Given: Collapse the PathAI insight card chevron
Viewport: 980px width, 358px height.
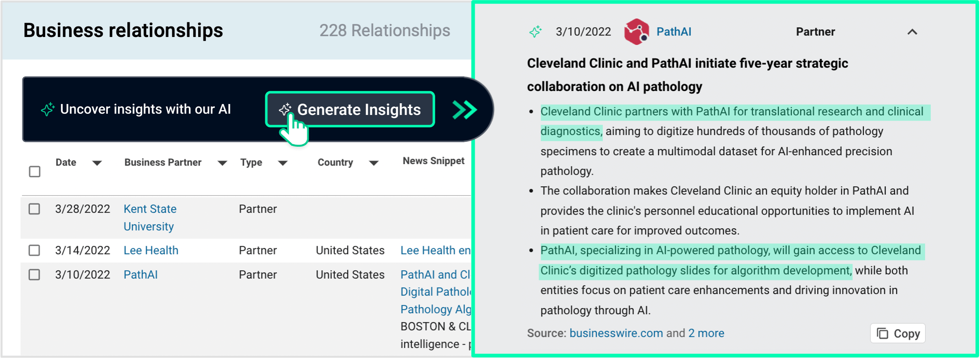Looking at the screenshot, I should point(912,32).
